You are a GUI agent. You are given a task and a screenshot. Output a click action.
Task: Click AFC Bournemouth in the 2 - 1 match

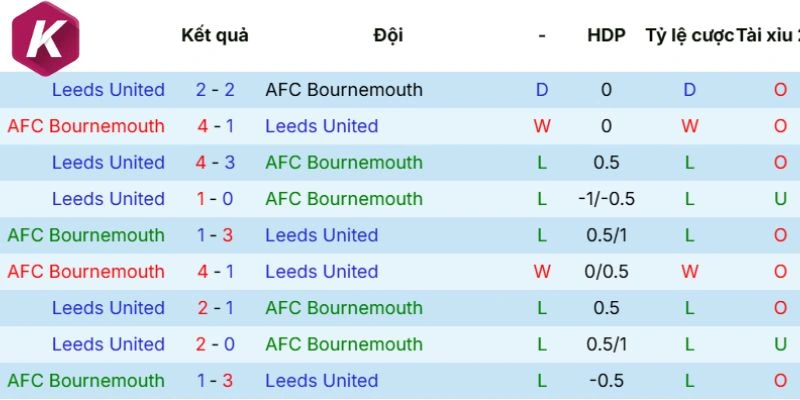coord(344,308)
